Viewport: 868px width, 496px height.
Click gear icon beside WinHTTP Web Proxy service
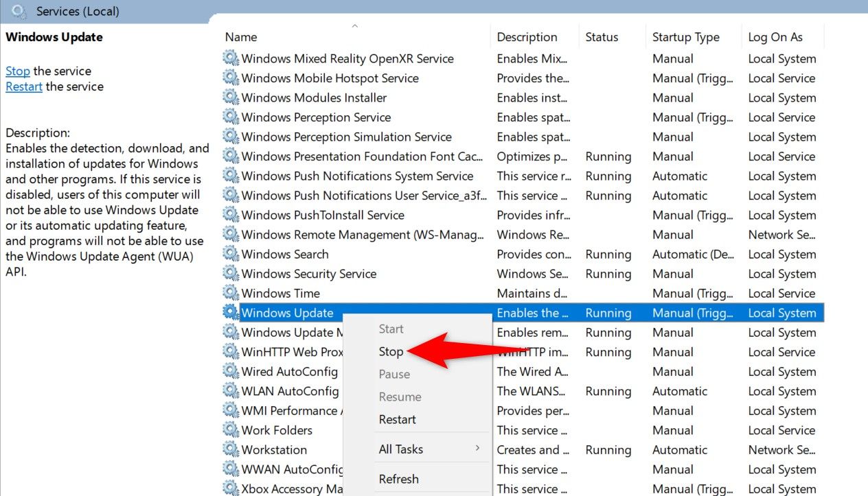coord(231,352)
